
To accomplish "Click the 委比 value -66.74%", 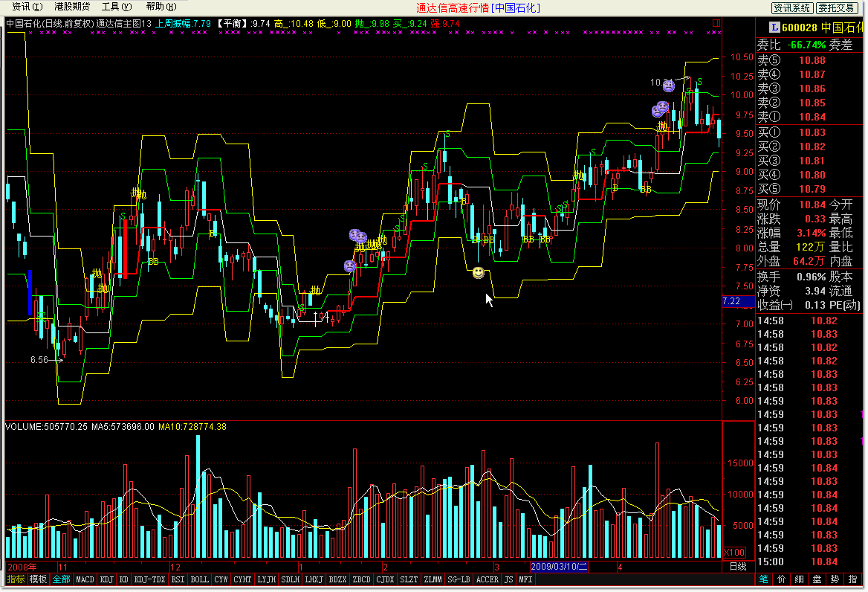I will coord(806,45).
